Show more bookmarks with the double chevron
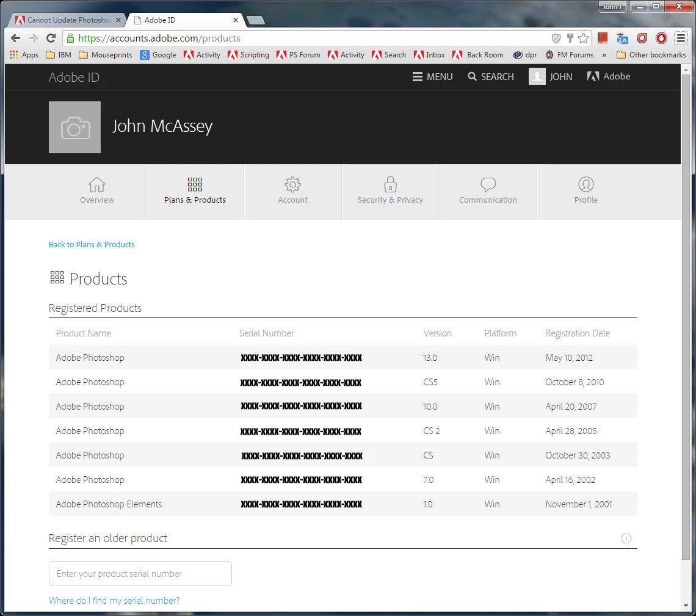696x616 pixels. [x=604, y=54]
